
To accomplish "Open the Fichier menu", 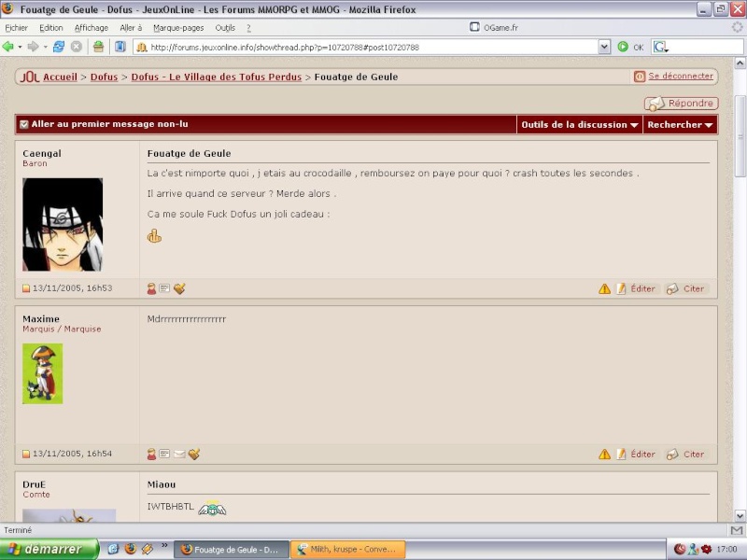I will click(x=17, y=28).
